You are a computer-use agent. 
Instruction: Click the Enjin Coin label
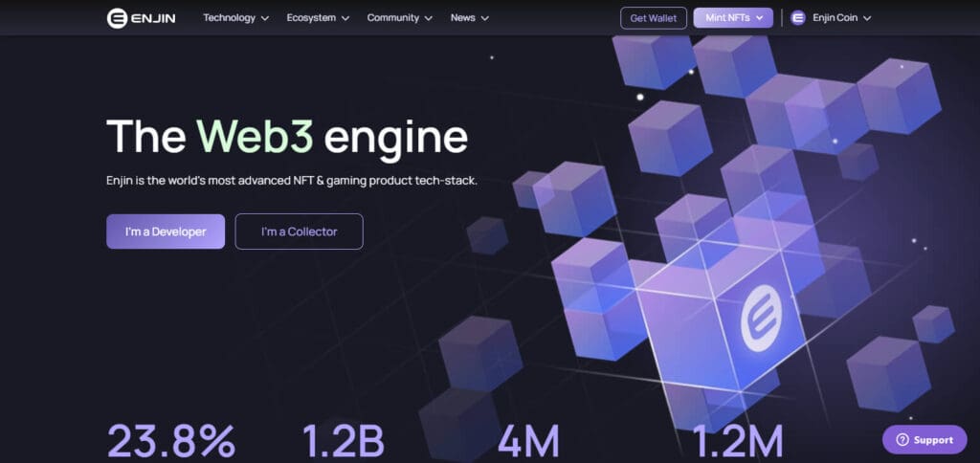tap(835, 18)
